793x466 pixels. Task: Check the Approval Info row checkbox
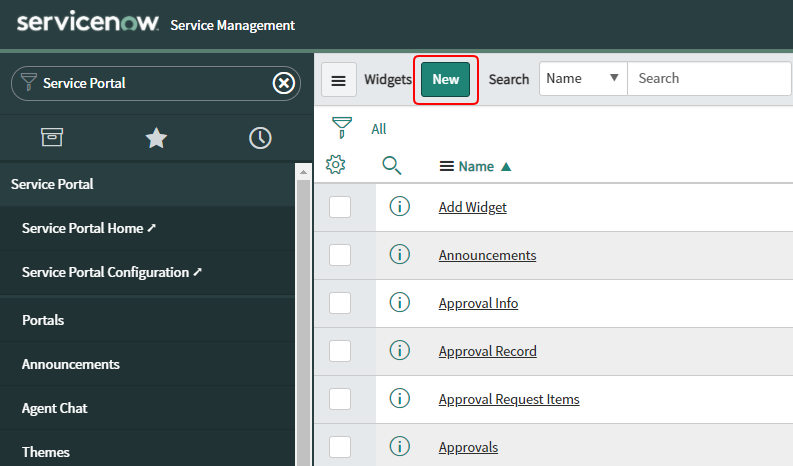[340, 303]
